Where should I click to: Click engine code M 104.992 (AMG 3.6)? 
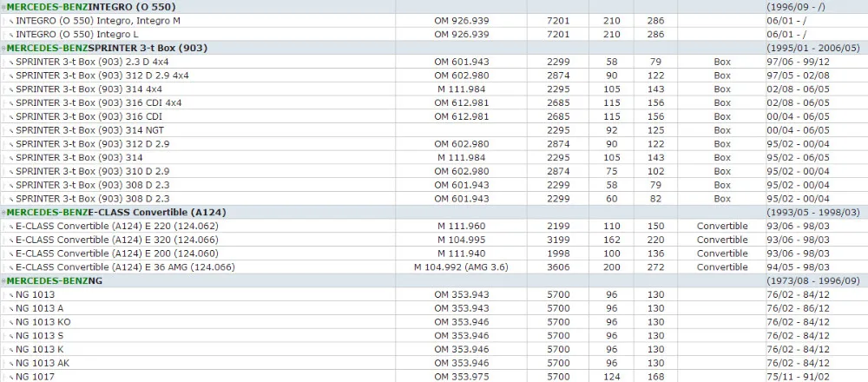[x=461, y=267]
